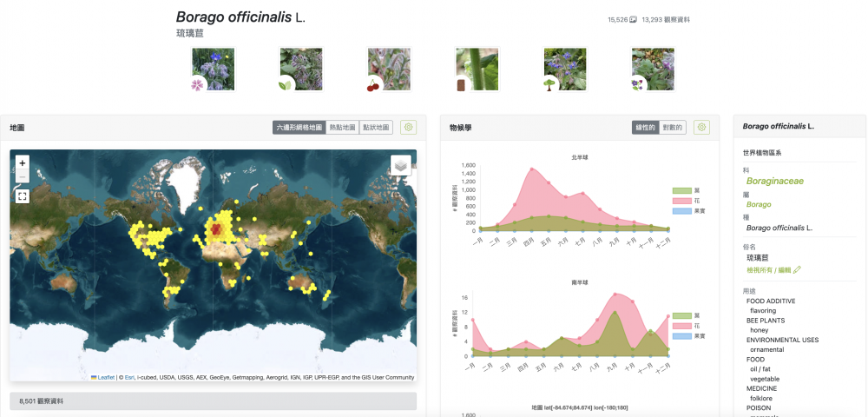
Task: Enter fullscreen map view
Action: click(x=23, y=196)
